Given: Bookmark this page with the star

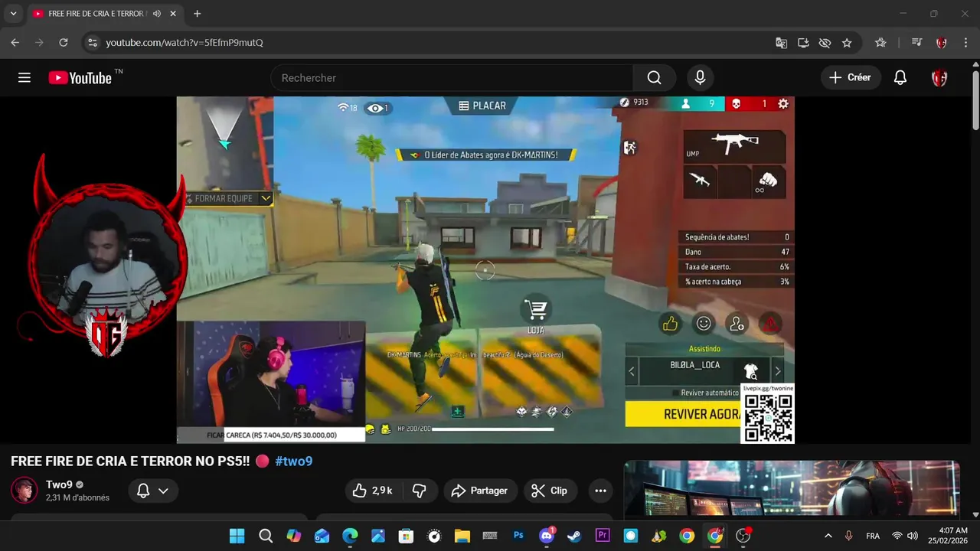Looking at the screenshot, I should click(x=847, y=43).
